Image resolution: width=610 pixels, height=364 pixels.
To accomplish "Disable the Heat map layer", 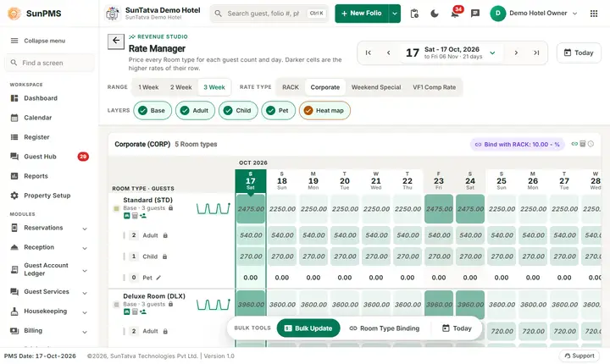I will tap(324, 110).
